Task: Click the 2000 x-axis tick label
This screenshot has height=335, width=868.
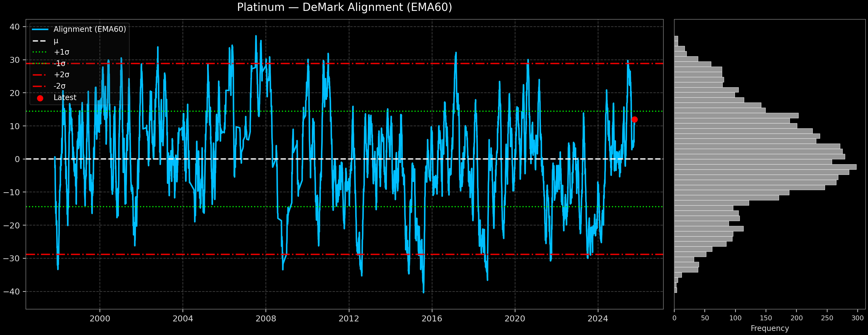Action: tap(100, 318)
